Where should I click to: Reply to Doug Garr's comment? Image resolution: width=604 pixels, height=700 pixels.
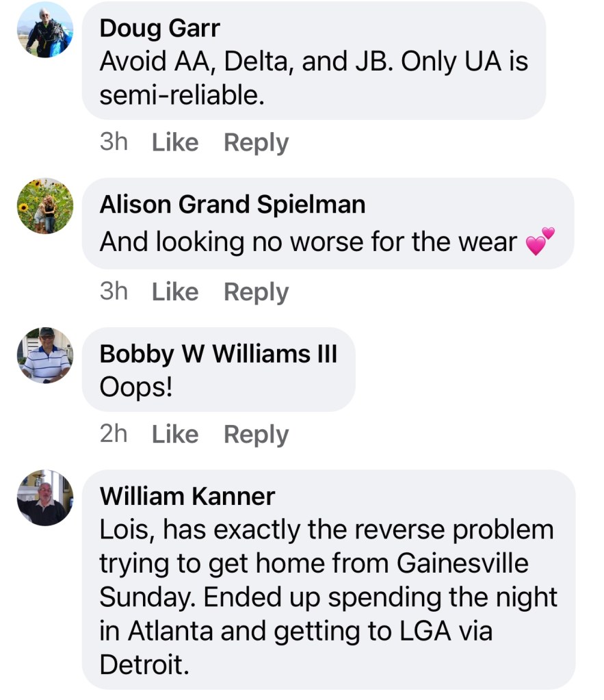click(x=256, y=142)
